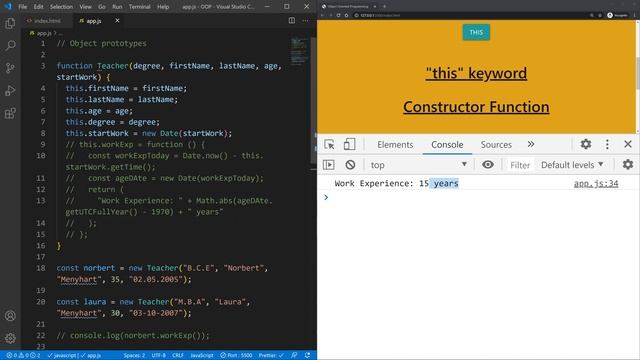The image size is (640, 360).
Task: Click the DevTools inspect element icon
Action: [329, 144]
